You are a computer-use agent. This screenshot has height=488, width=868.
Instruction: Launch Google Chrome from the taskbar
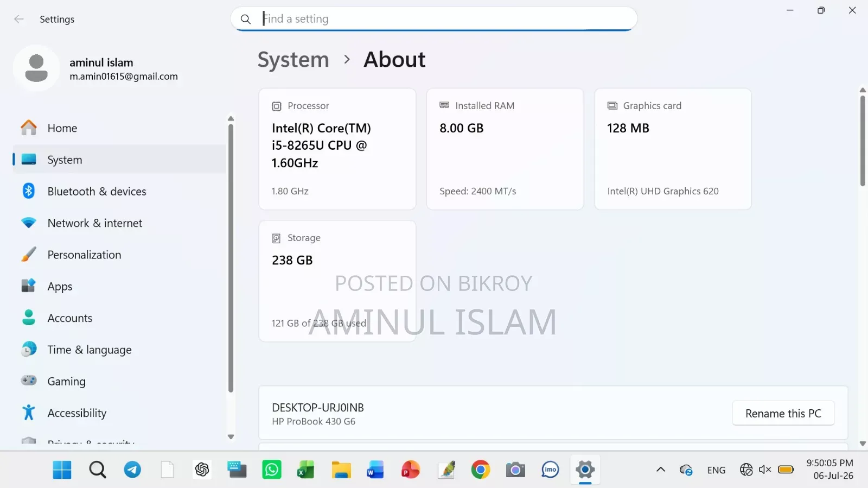481,470
